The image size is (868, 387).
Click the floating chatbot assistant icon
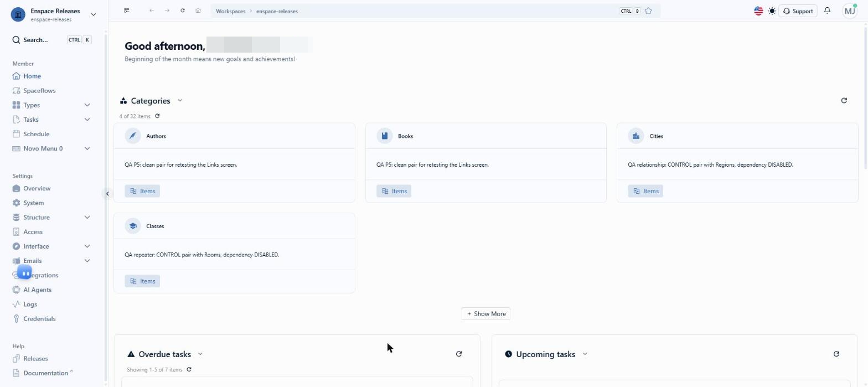click(x=25, y=273)
